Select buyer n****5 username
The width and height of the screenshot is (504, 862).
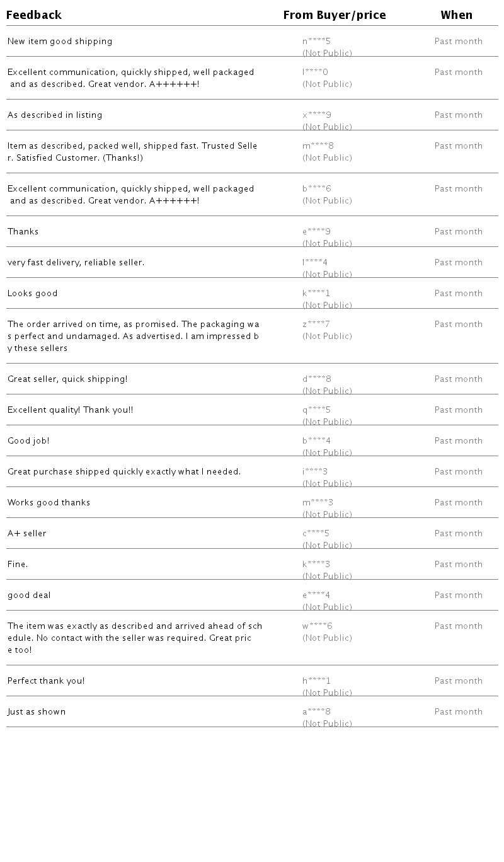tap(316, 42)
